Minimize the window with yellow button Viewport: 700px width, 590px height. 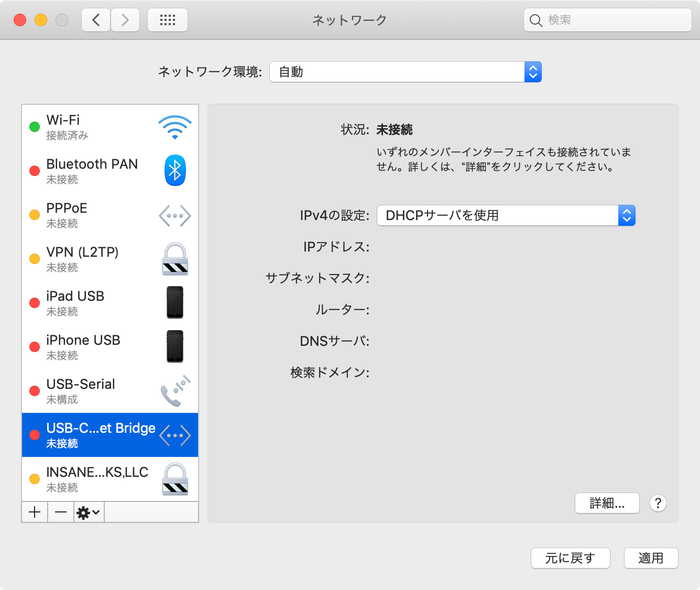click(x=41, y=20)
